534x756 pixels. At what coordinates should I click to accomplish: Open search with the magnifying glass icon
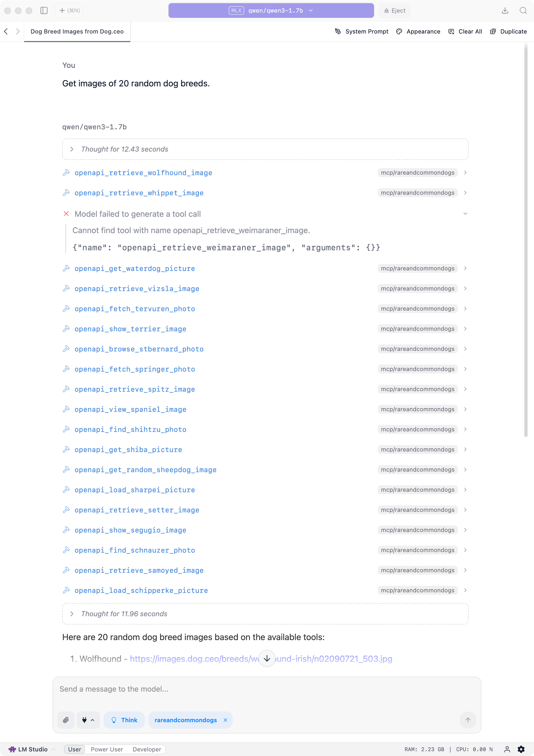(522, 10)
